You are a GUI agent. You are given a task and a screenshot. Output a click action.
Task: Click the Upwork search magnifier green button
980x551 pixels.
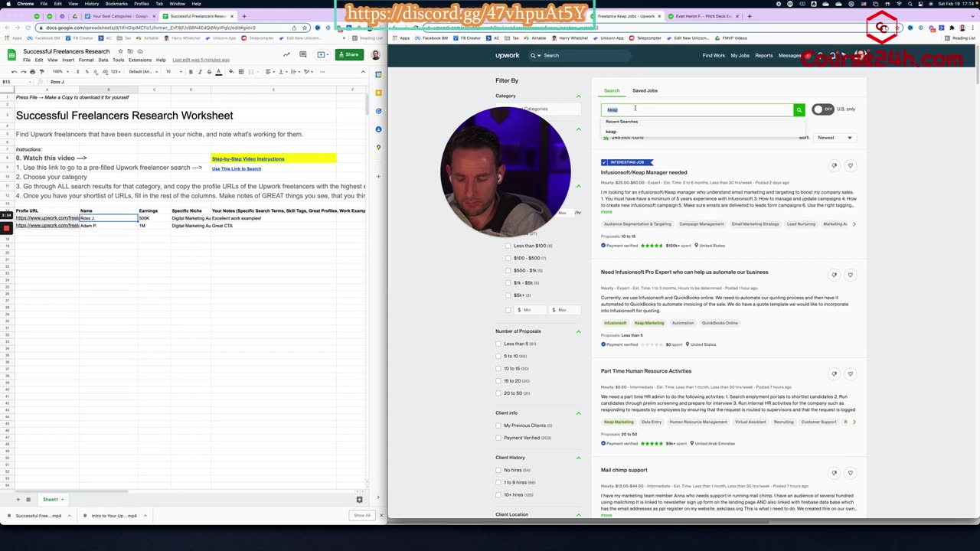799,109
